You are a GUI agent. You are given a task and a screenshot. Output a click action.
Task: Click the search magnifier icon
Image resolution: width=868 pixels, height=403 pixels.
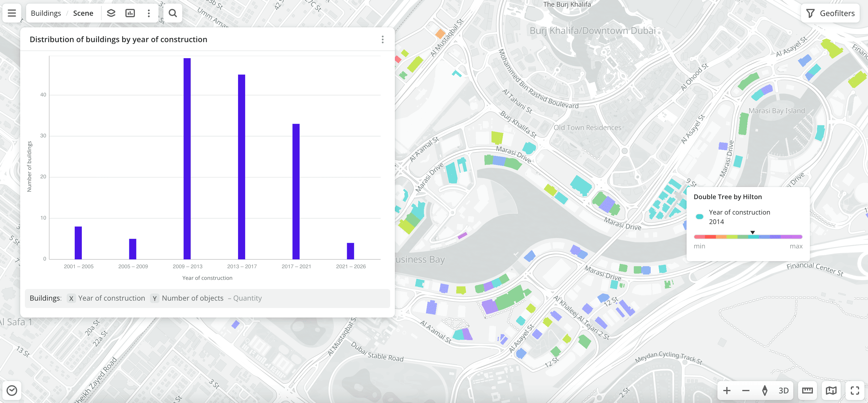[173, 13]
